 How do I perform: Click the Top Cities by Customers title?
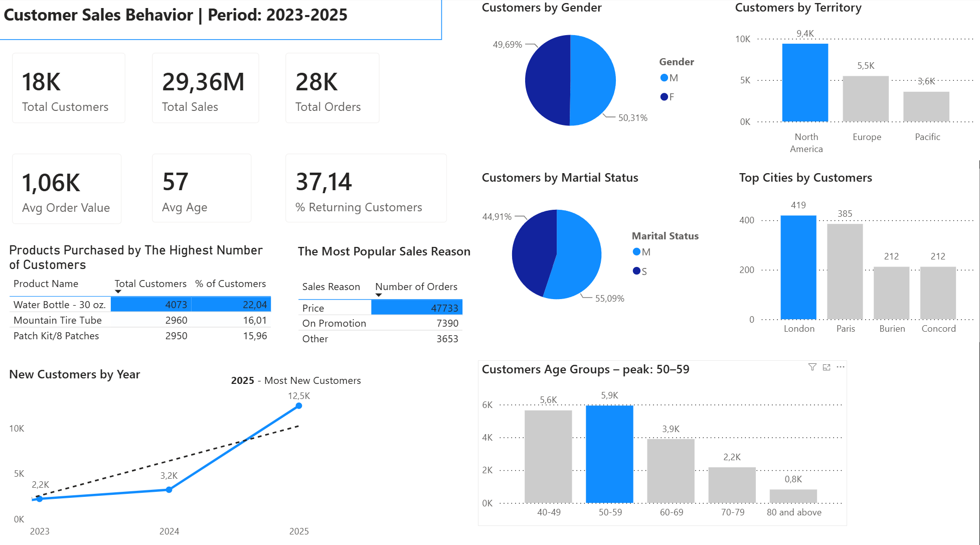(805, 178)
